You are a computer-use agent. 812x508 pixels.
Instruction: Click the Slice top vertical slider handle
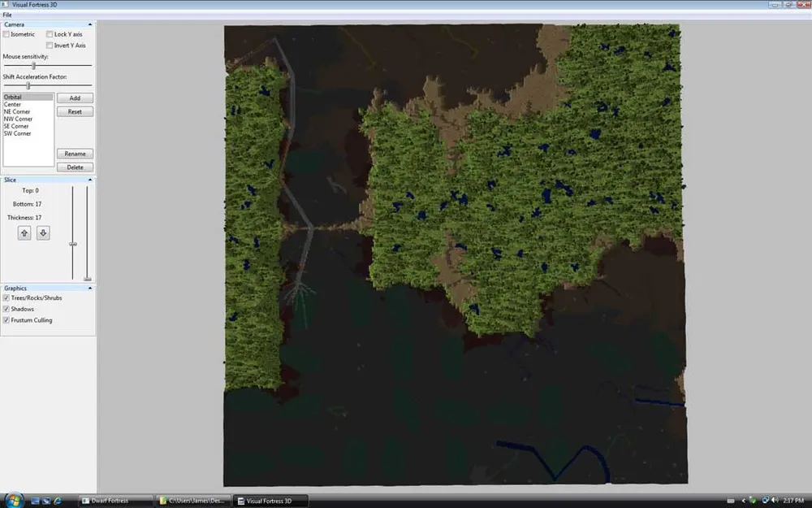coord(73,244)
